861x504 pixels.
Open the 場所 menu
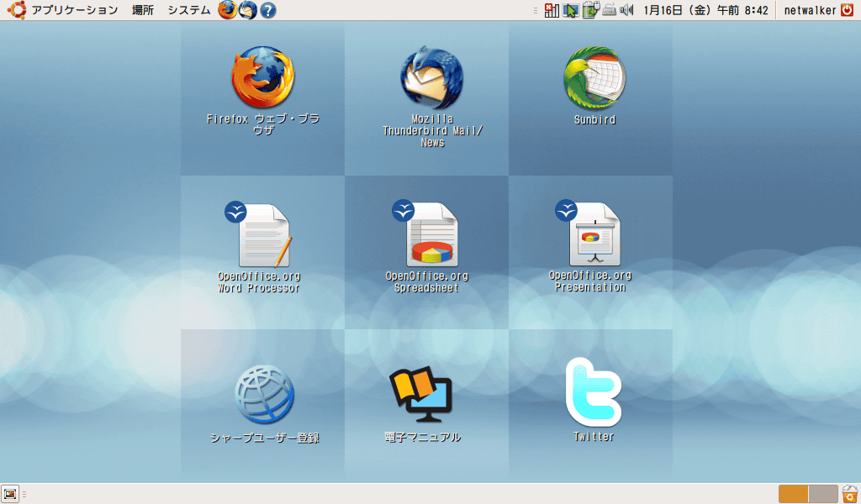143,10
